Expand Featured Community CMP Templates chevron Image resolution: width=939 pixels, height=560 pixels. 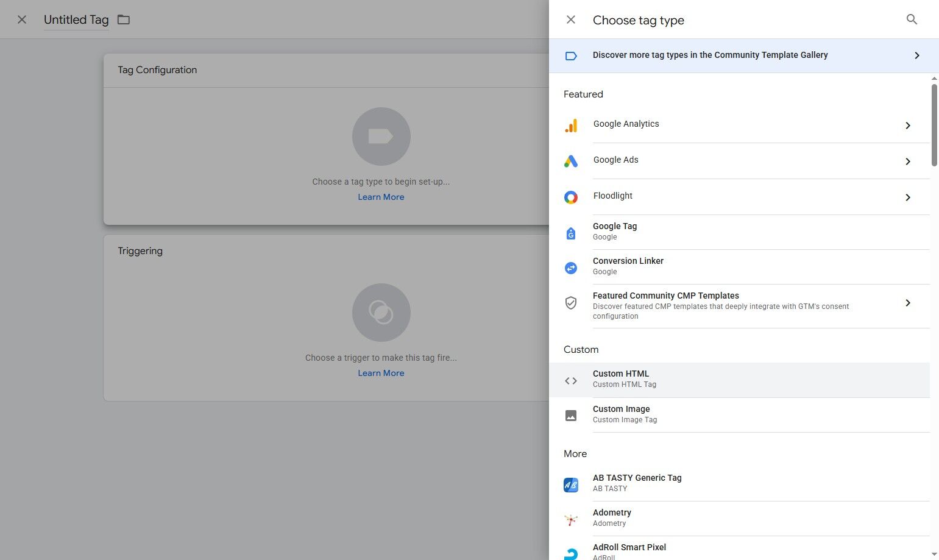pos(908,303)
